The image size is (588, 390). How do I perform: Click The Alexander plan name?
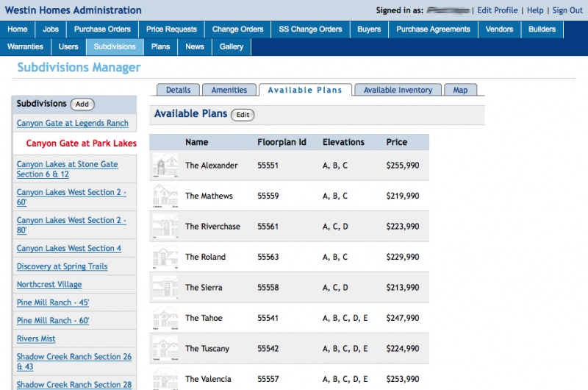tap(212, 166)
